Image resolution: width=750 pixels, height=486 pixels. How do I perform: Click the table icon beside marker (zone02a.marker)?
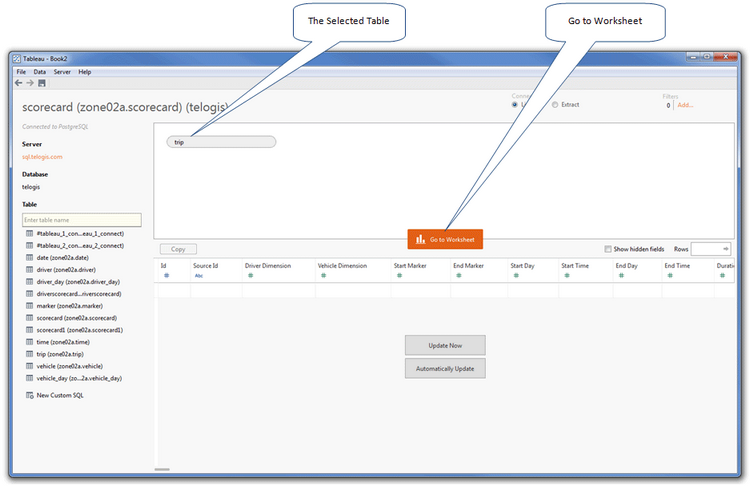[x=29, y=306]
